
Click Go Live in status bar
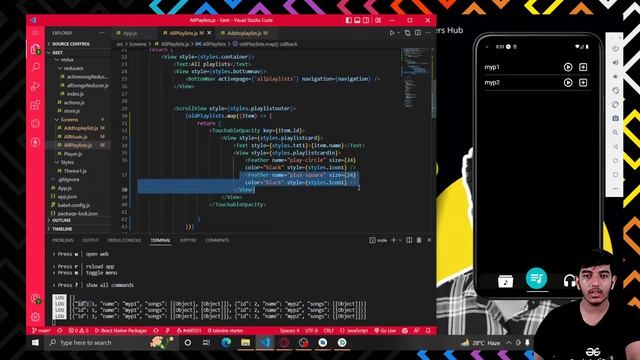385,331
